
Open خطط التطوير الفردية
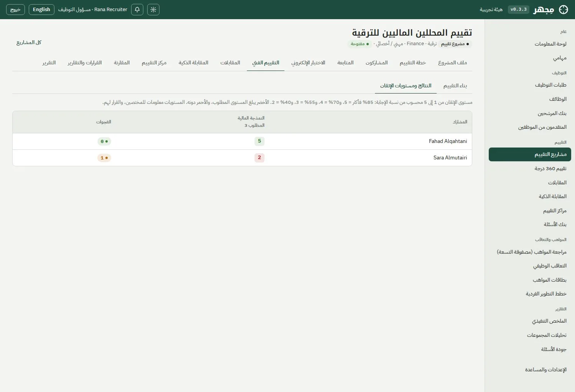[x=530, y=294]
